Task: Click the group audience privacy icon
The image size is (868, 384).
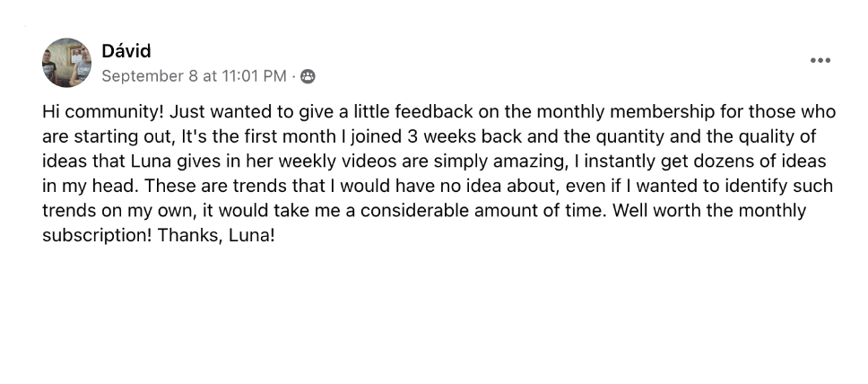Action: coord(308,76)
